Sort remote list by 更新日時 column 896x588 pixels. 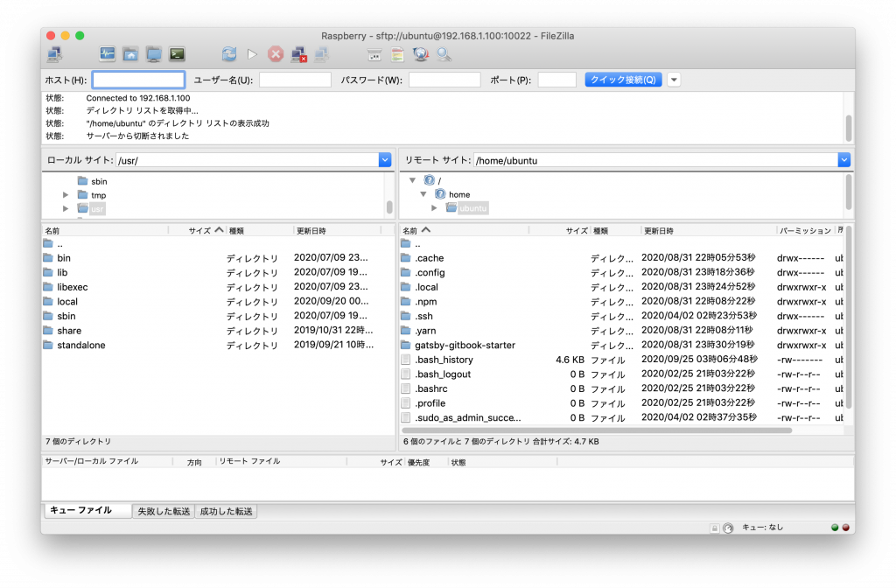(709, 230)
